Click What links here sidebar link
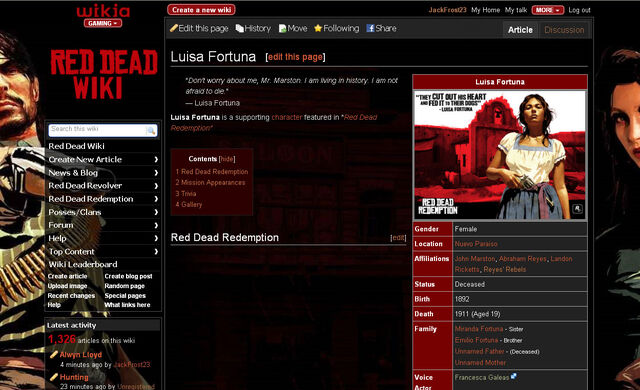The height and width of the screenshot is (390, 640). (x=127, y=305)
